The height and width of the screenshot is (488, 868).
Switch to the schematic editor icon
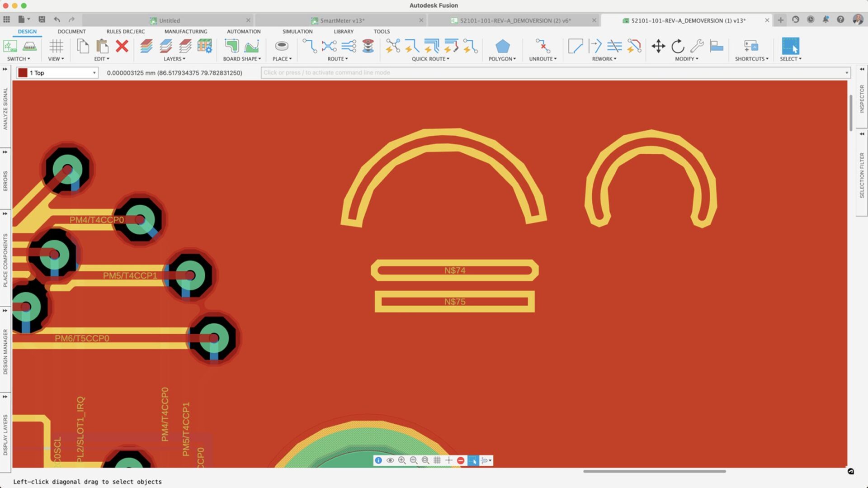10,46
